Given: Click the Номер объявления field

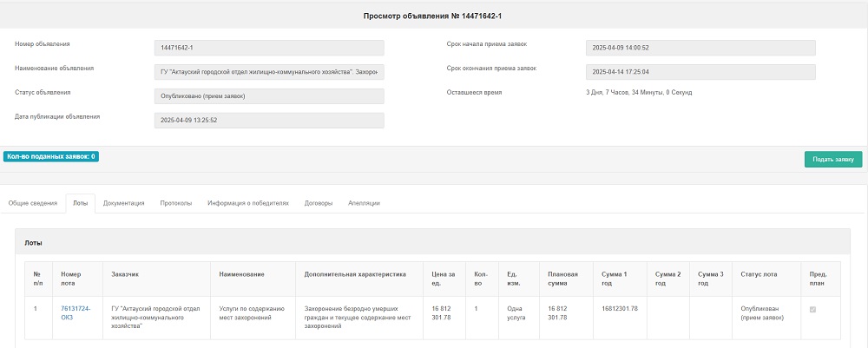Looking at the screenshot, I should coord(268,47).
